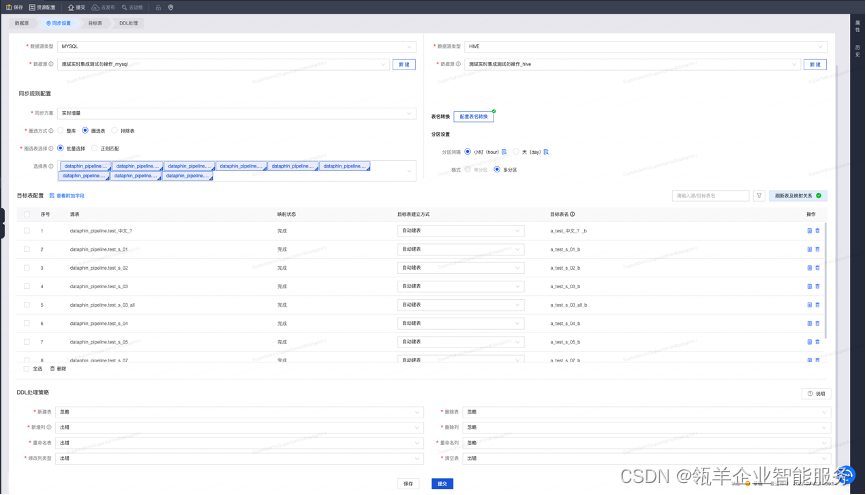Click the 查看附加字段 icon link
866x495 pixels.
(x=52, y=196)
